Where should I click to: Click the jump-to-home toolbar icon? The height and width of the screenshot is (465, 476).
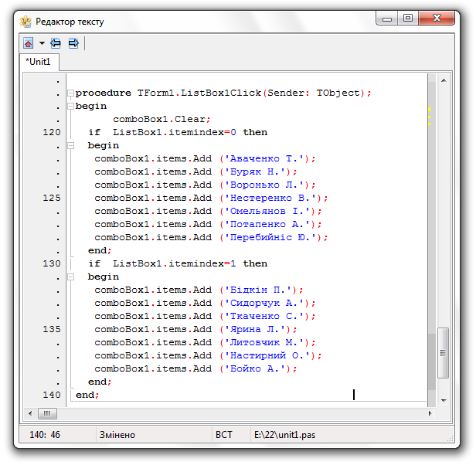(29, 43)
